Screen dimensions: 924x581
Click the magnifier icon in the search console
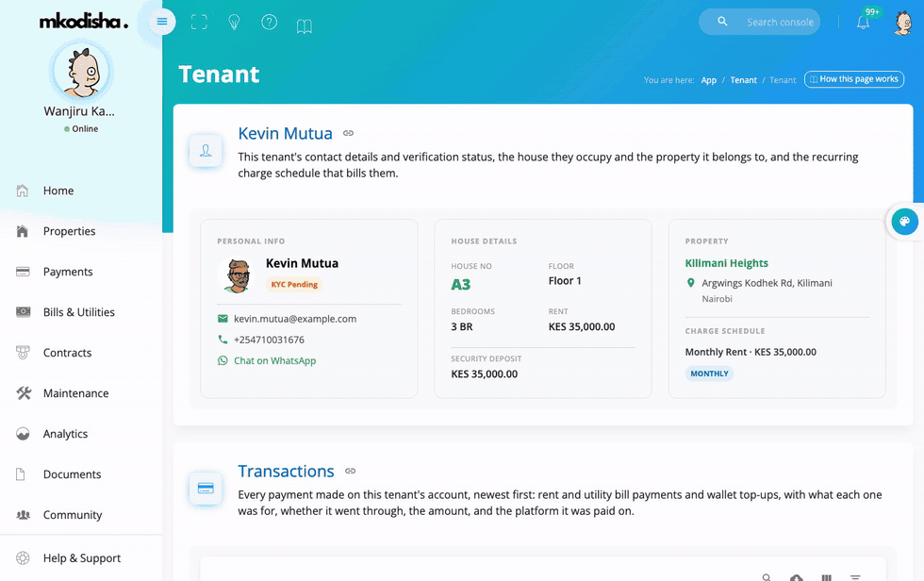coord(722,21)
